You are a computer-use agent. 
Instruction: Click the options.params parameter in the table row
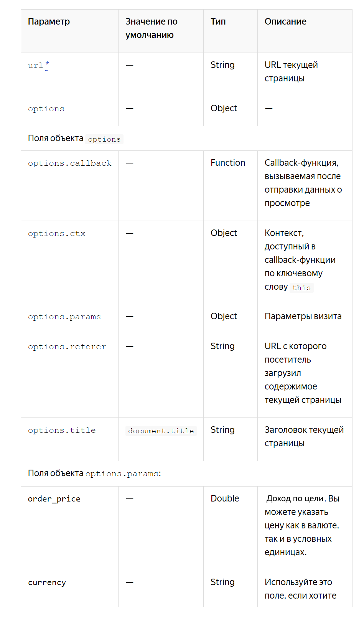64,317
